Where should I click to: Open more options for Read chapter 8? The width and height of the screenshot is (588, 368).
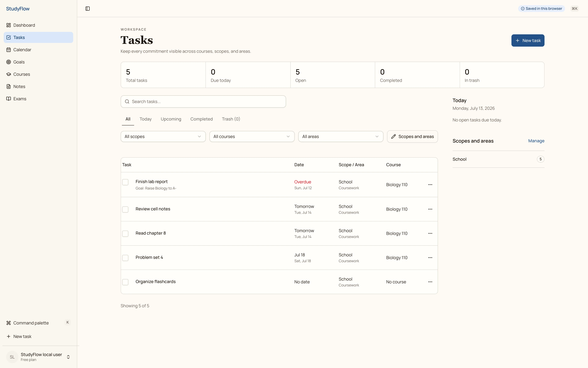pos(430,233)
